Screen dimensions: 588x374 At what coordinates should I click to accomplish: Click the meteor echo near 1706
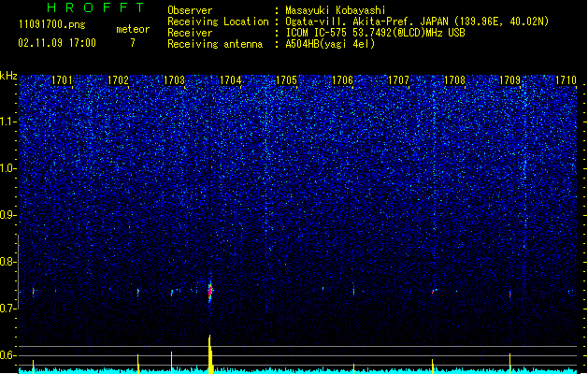tap(353, 291)
